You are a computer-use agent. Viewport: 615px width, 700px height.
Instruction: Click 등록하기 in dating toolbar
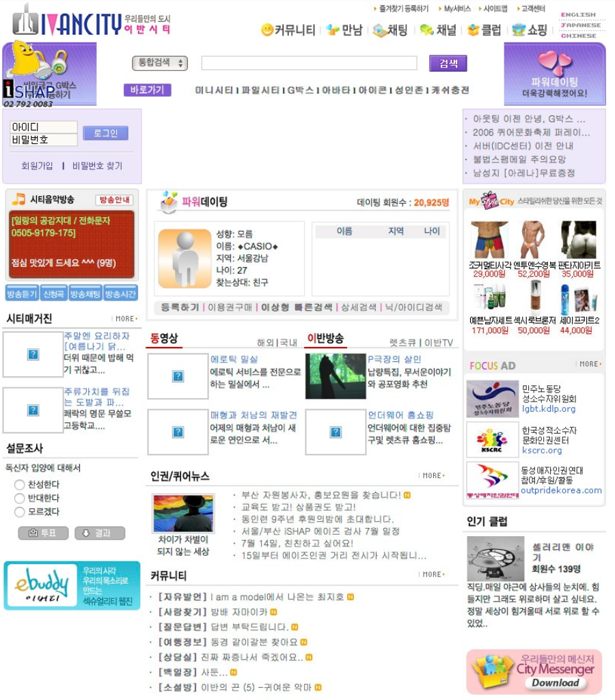tap(180, 307)
